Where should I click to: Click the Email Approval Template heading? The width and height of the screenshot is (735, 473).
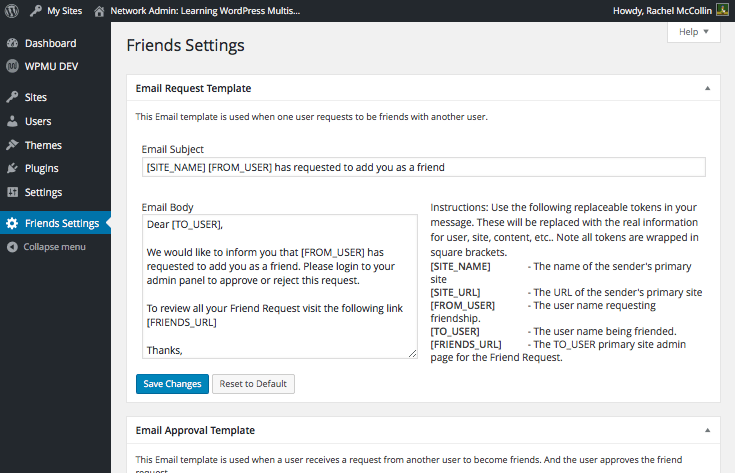[195, 430]
